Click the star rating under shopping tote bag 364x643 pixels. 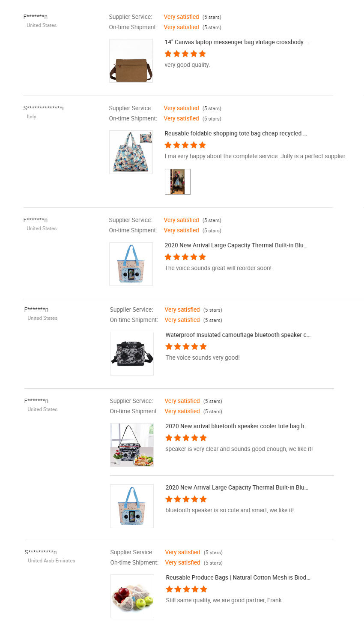185,145
